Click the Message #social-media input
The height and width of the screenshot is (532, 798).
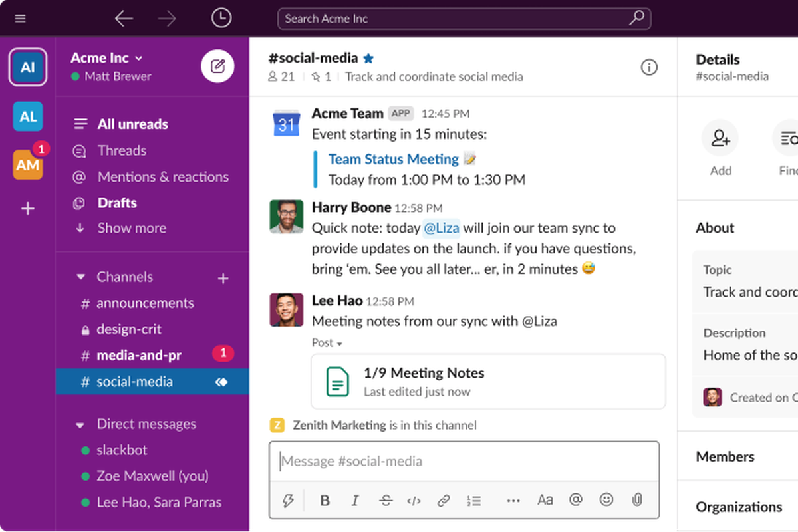(464, 461)
